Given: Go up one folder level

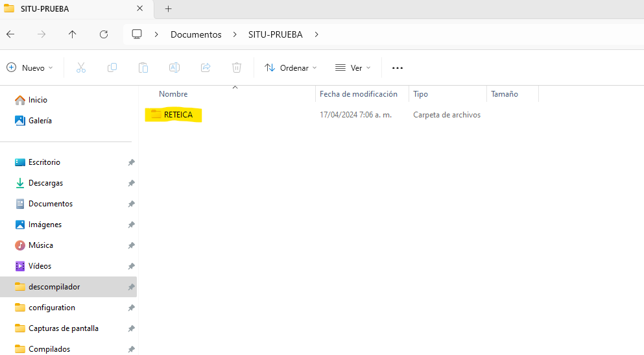Looking at the screenshot, I should [73, 34].
